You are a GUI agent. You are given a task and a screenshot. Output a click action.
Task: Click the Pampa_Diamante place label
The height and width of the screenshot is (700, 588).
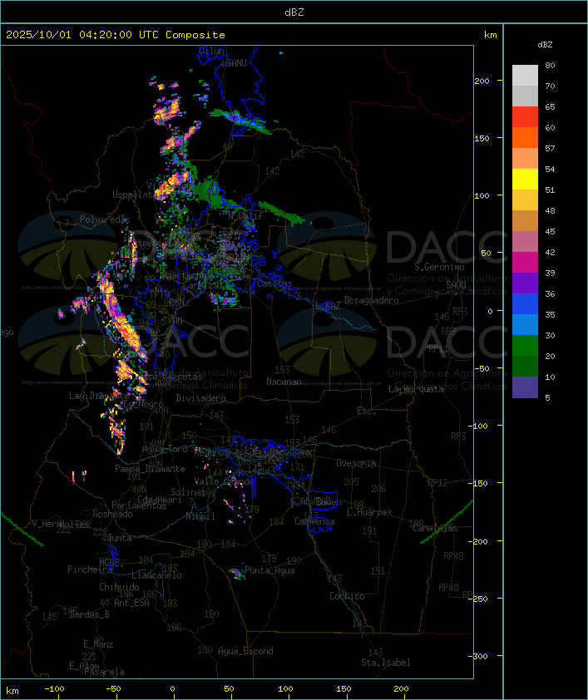point(150,469)
